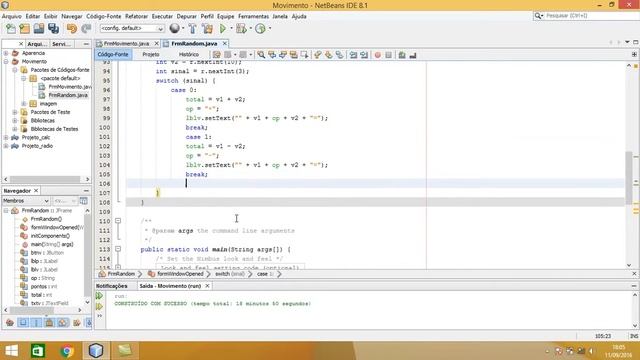The image size is (640, 360).
Task: Click the Build Project hammer icon
Action: [x=192, y=29]
